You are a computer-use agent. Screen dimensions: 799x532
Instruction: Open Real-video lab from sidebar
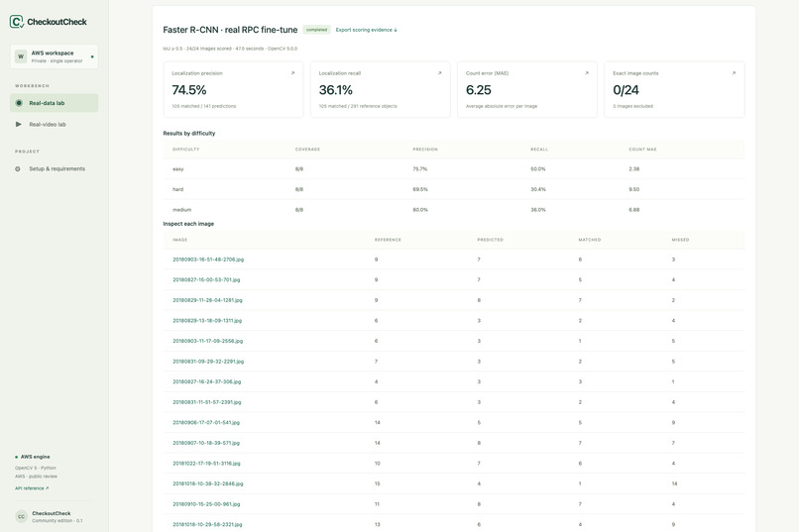(x=54, y=124)
